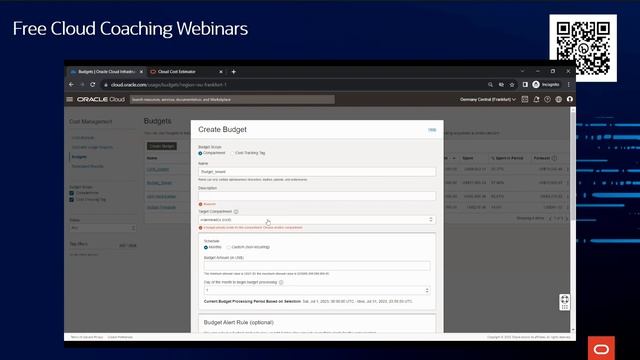Screen dimensions: 640x360
Task: Toggle the browser side panel icon
Action: coord(525,84)
